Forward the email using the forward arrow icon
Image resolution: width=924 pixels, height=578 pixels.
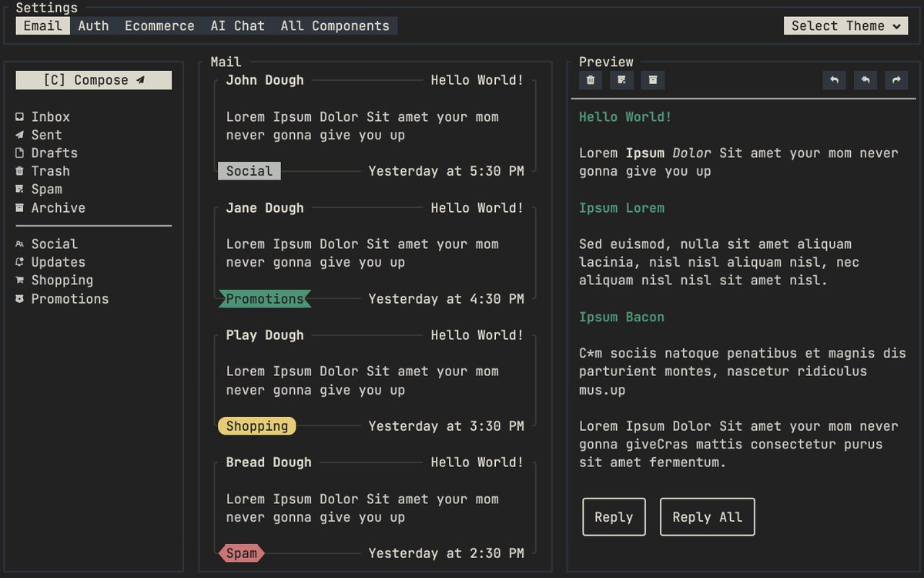(x=896, y=79)
